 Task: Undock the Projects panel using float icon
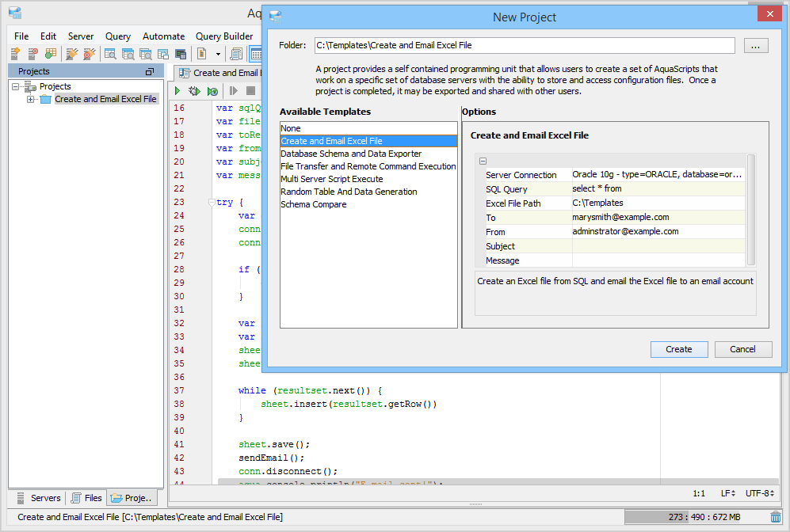click(x=150, y=71)
